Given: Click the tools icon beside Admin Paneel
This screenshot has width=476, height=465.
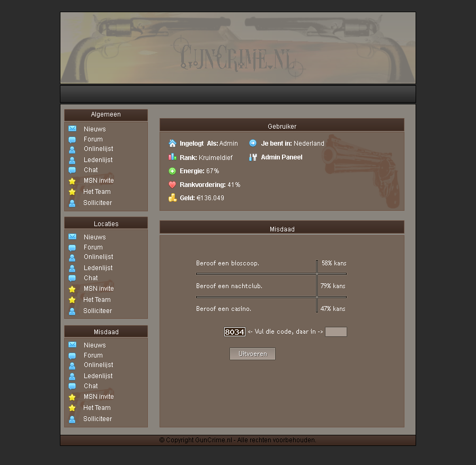Looking at the screenshot, I should point(253,157).
